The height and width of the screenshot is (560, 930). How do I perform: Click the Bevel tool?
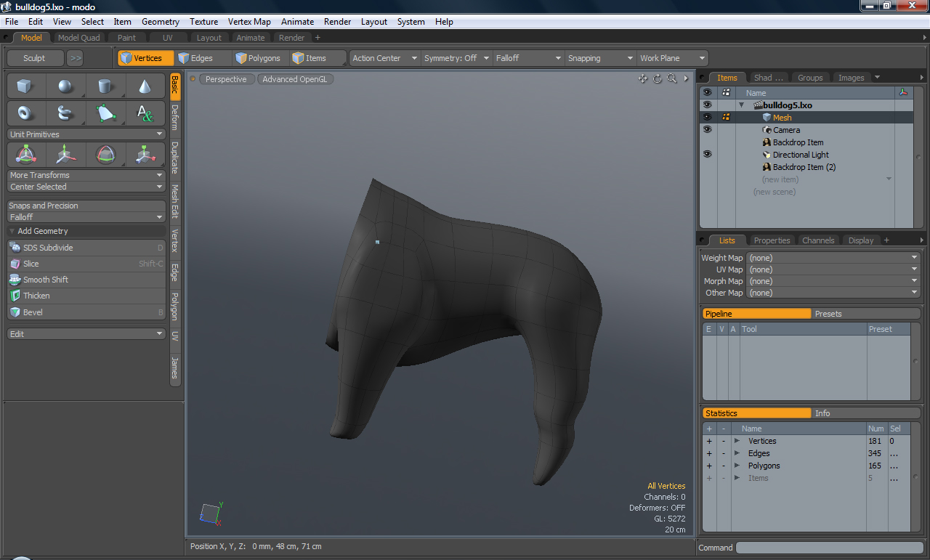(x=86, y=312)
